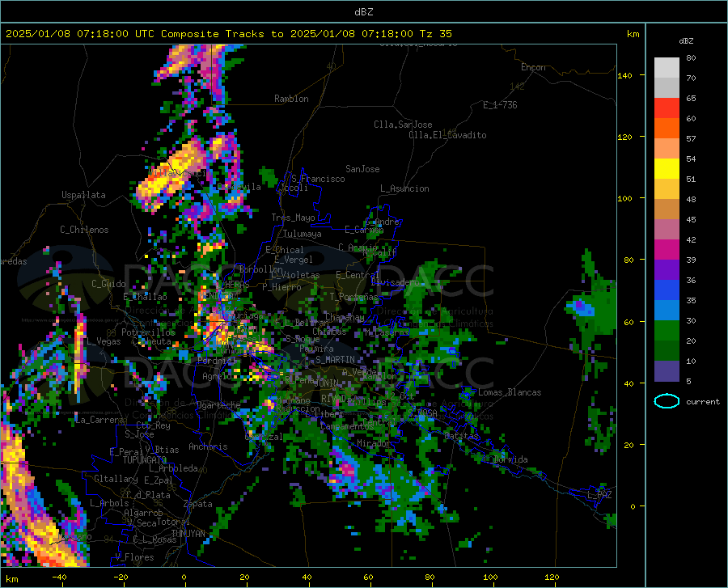
Task: Pick the orange 57-60 dBZ legend swatch
Action: pos(667,129)
